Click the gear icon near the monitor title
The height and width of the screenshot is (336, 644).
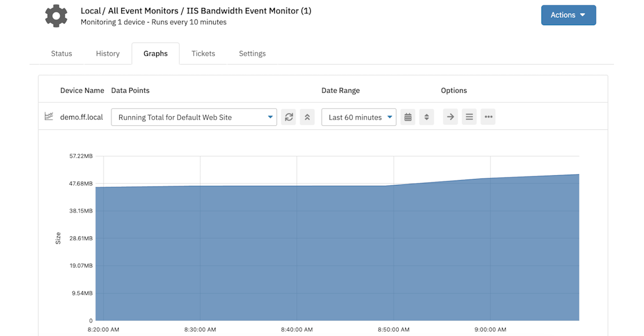56,16
